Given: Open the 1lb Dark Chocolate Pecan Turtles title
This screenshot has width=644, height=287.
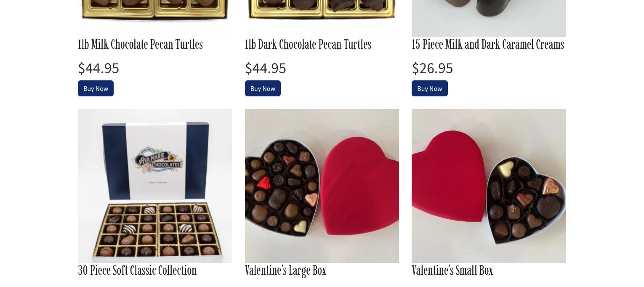Looking at the screenshot, I should (308, 45).
